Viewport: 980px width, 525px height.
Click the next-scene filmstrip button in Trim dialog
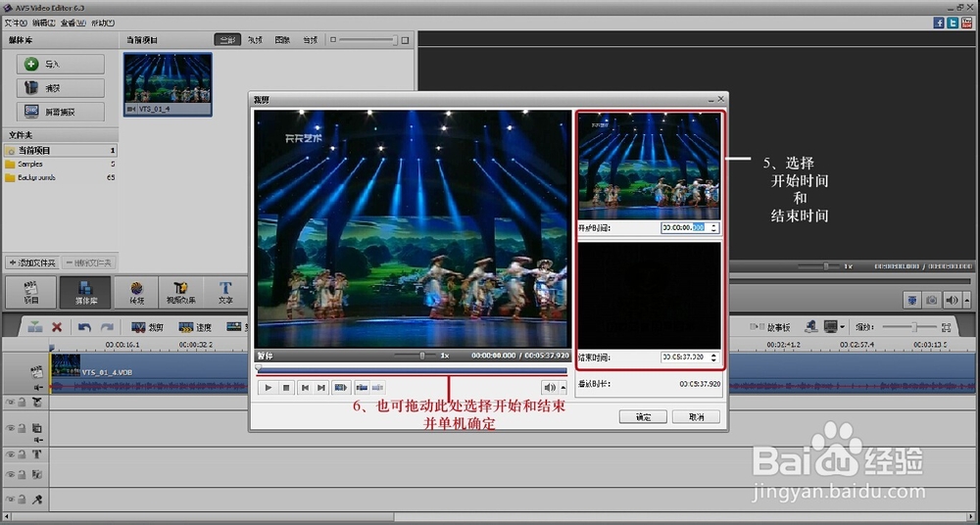click(x=340, y=388)
